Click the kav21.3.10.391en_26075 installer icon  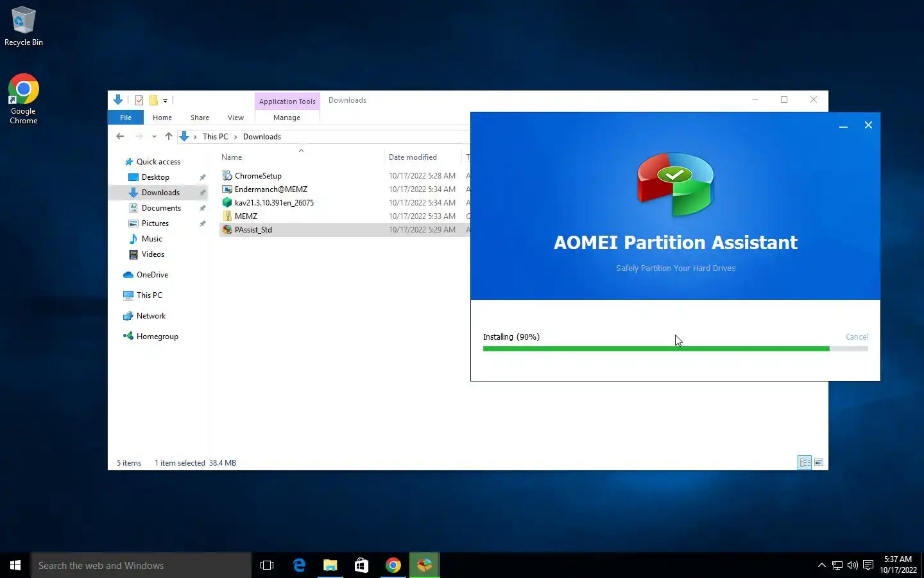(227, 202)
